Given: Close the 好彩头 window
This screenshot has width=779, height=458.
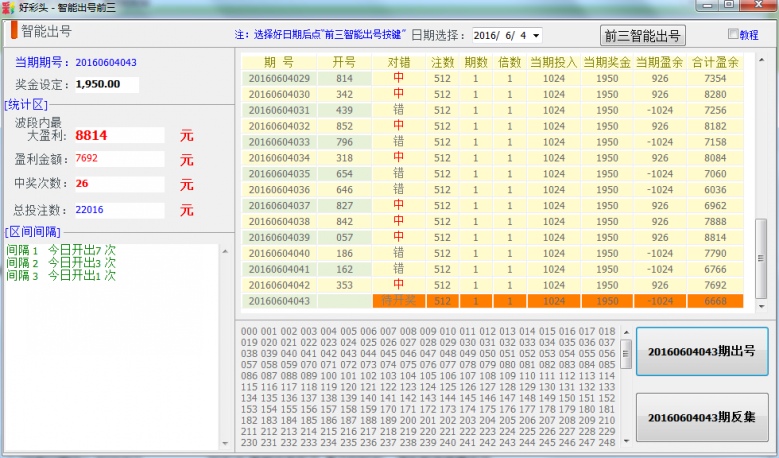Looking at the screenshot, I should pyautogui.click(x=758, y=6).
